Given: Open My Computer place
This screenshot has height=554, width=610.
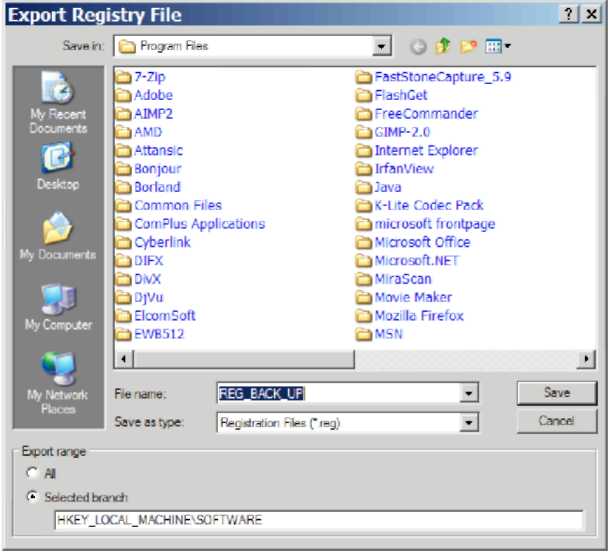Looking at the screenshot, I should [58, 307].
